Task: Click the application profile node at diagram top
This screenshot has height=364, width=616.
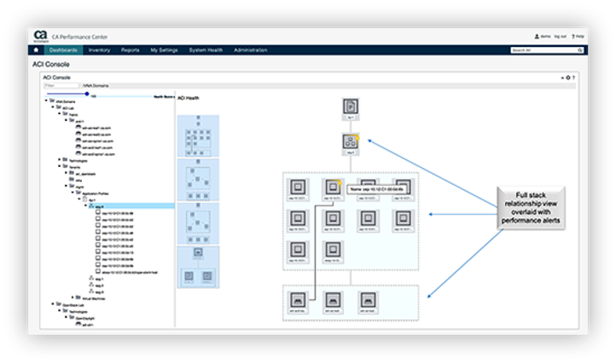Action: point(350,107)
